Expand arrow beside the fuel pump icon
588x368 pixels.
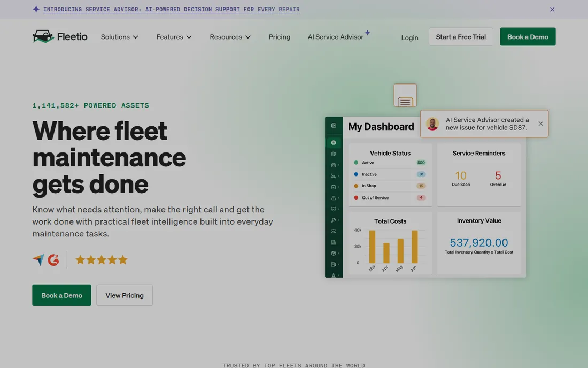(338, 264)
